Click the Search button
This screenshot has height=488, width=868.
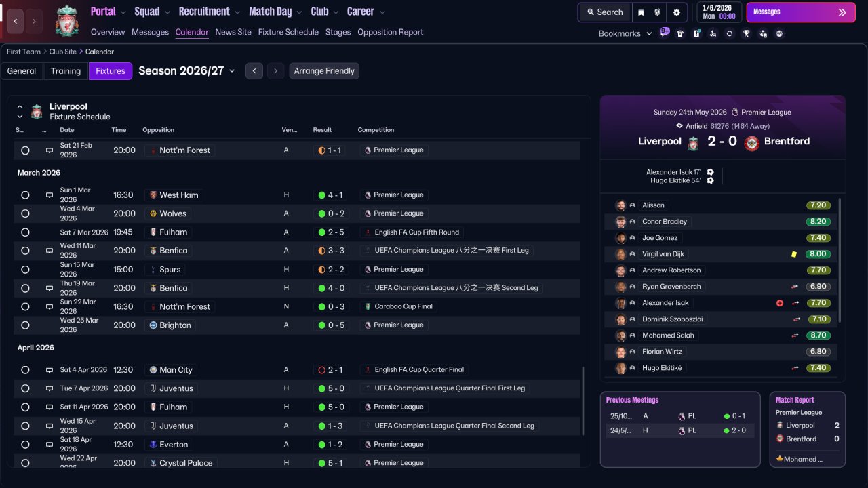point(604,12)
